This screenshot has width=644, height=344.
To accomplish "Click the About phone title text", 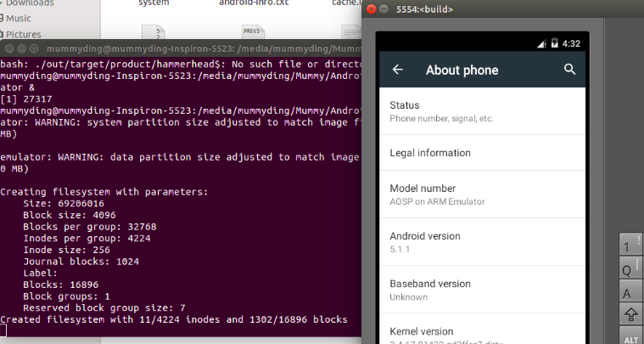I will coord(462,70).
